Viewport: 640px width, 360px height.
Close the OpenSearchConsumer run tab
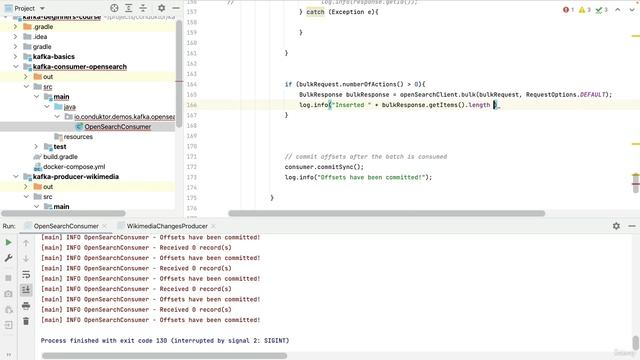point(104,226)
